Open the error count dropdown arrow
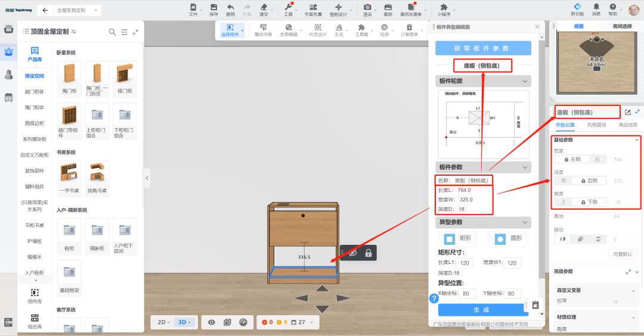 (312, 322)
